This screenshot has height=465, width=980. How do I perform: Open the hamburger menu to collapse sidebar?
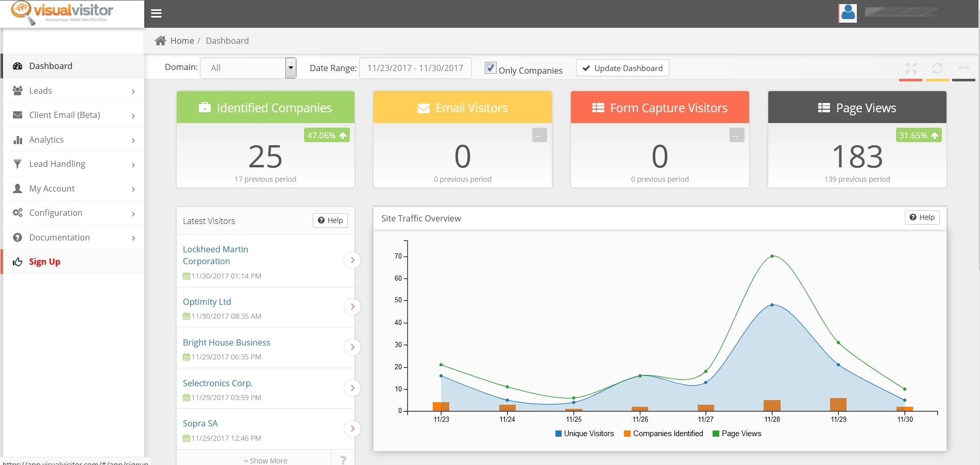(x=156, y=13)
